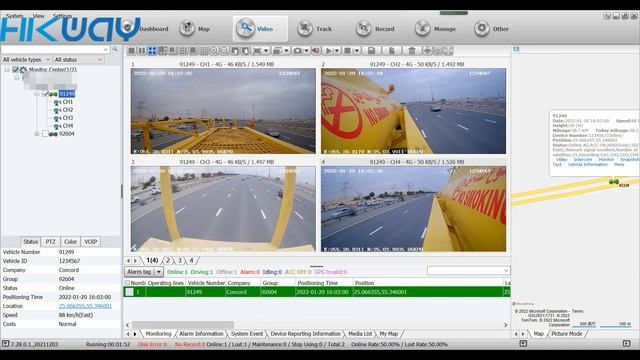Open the Device Reporting Information tab

(x=305, y=333)
